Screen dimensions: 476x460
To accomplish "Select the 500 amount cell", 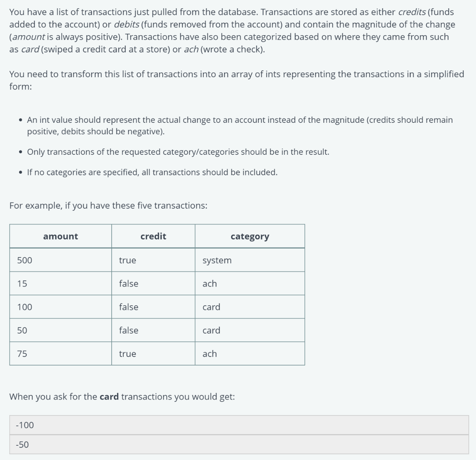I will pos(60,260).
